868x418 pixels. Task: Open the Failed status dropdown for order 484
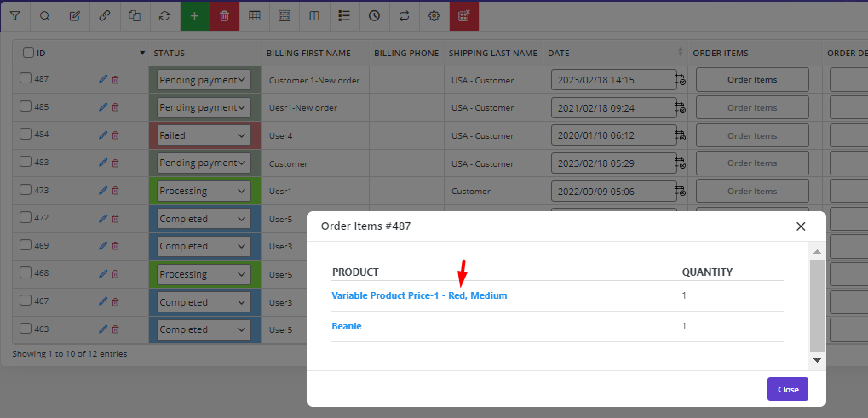point(204,135)
